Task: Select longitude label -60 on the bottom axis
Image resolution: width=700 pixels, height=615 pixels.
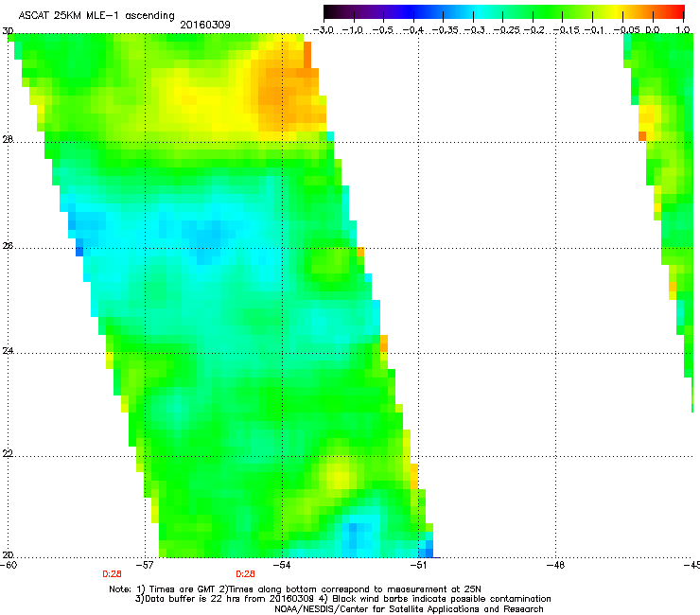Action: 9,565
